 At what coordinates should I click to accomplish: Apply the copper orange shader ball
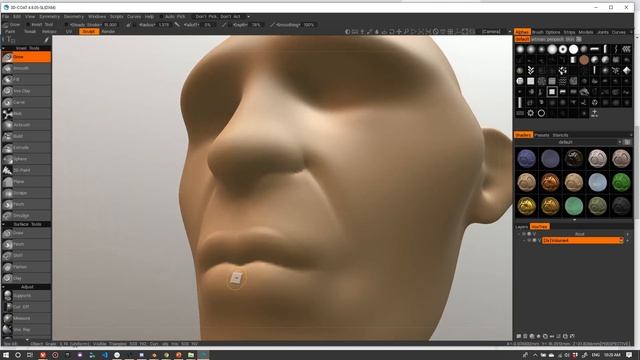pos(550,182)
